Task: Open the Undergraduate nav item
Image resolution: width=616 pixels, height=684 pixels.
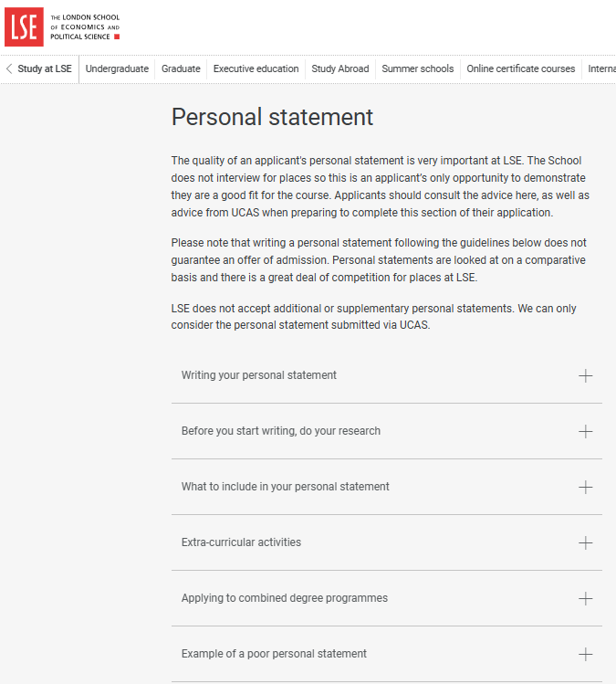Action: [x=117, y=68]
